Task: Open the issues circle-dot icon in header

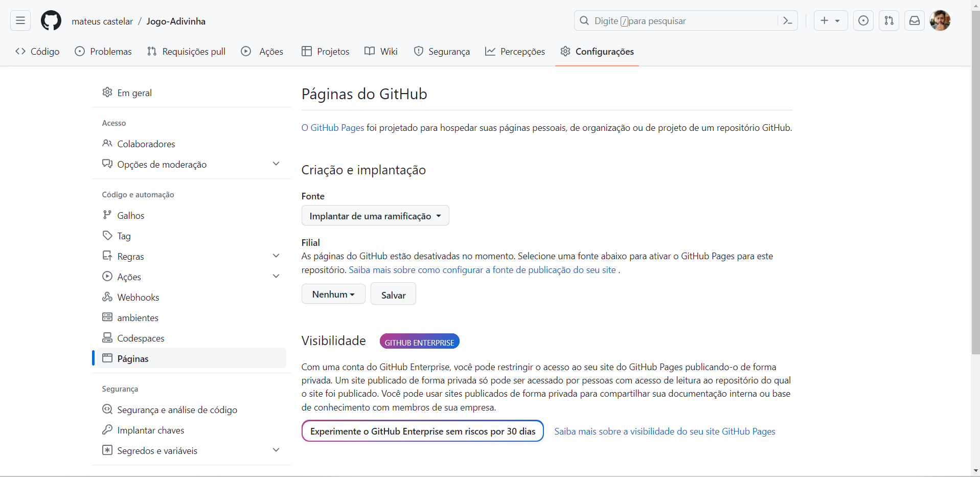Action: pos(863,20)
